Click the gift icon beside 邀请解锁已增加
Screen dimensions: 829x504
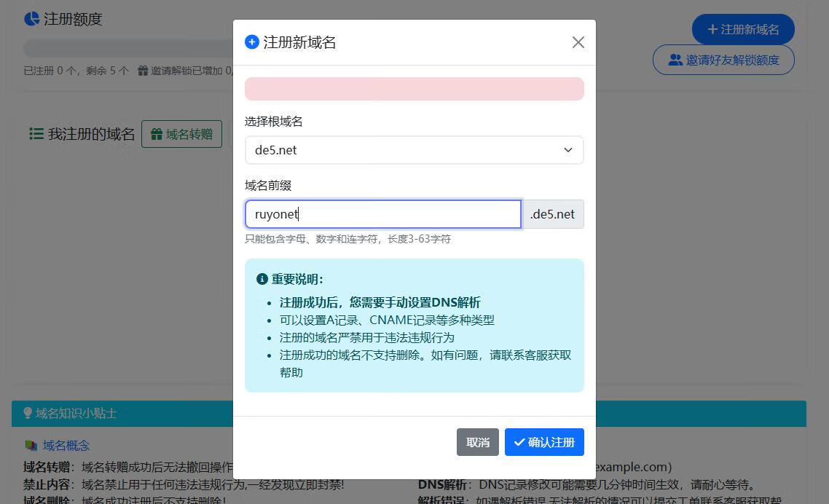143,71
